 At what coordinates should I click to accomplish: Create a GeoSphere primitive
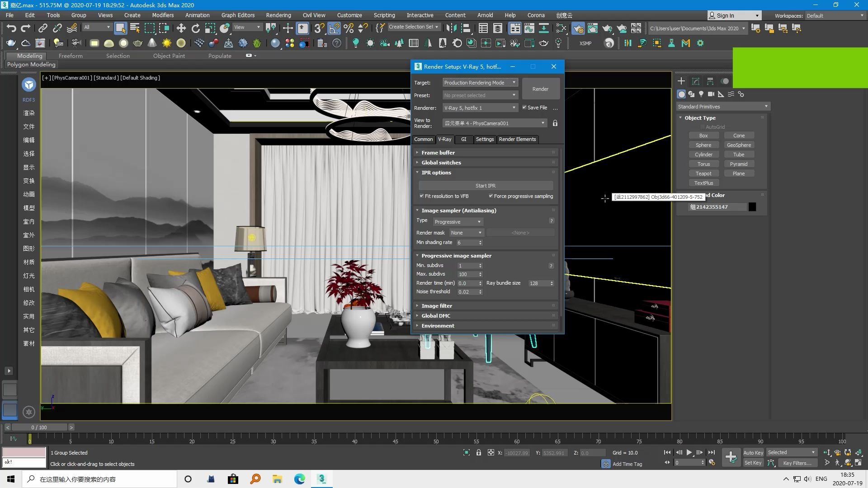pos(739,145)
